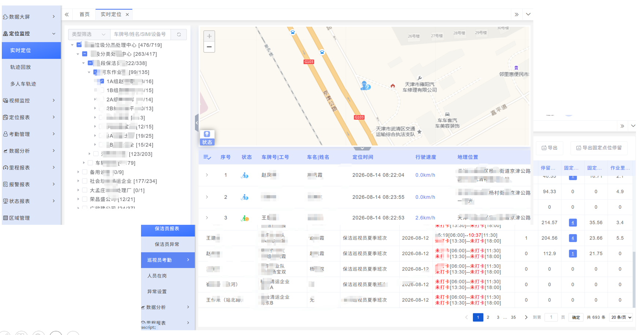Click the go-to page number input
This screenshot has height=335, width=644.
tap(551, 317)
